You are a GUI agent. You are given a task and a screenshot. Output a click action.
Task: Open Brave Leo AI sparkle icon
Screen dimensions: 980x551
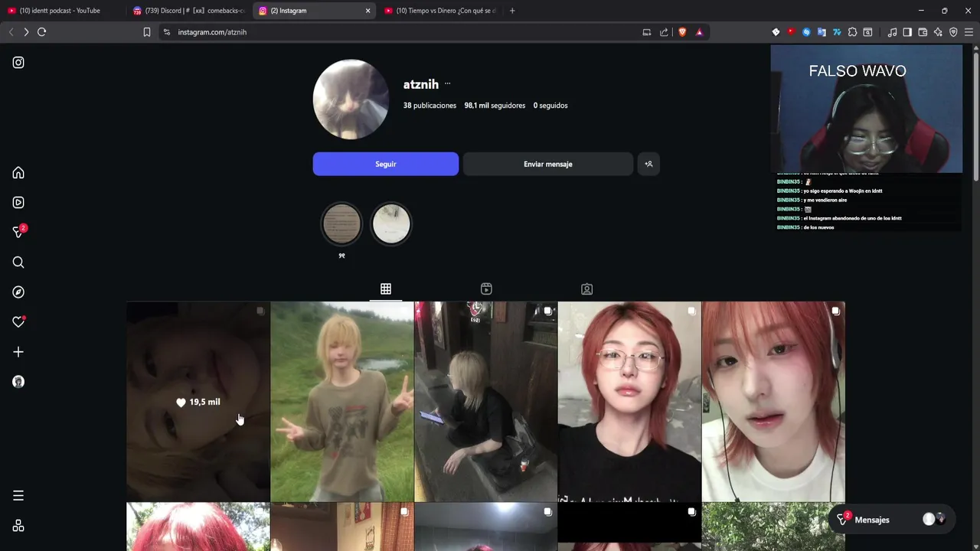pyautogui.click(x=938, y=32)
